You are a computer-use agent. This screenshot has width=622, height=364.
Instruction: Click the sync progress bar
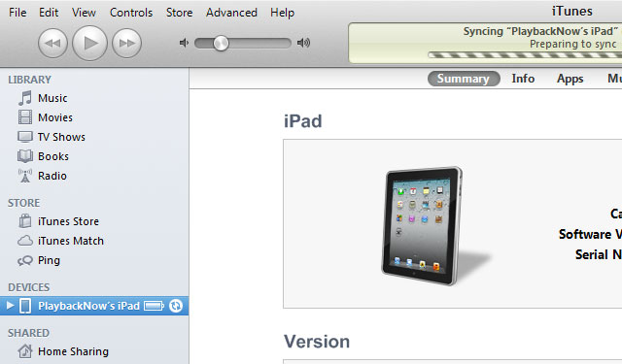click(x=525, y=55)
